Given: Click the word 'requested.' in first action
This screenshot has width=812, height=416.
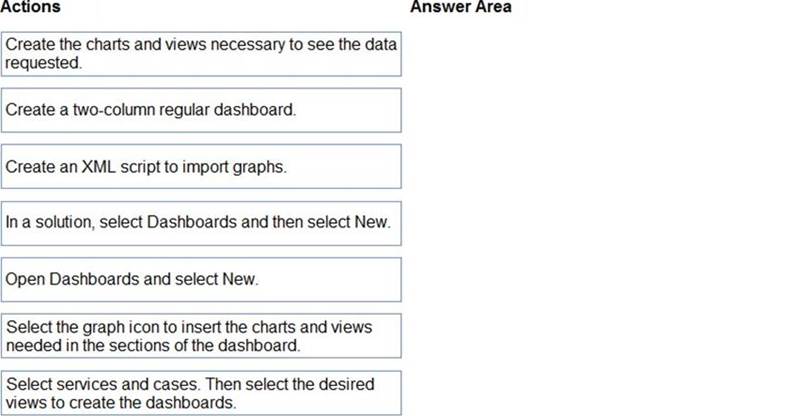Looking at the screenshot, I should point(43,63).
